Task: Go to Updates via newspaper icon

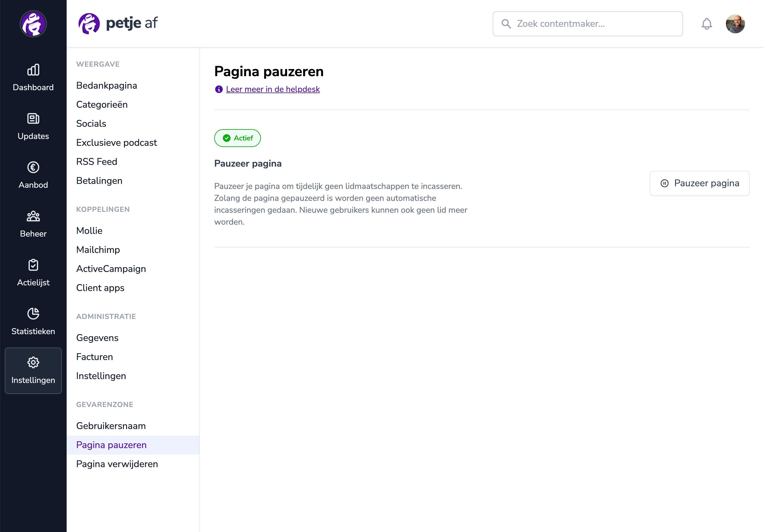Action: coord(33,119)
